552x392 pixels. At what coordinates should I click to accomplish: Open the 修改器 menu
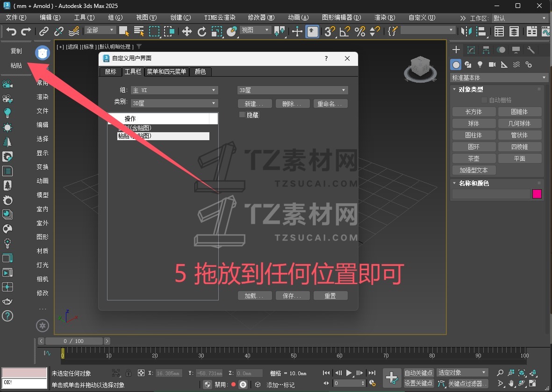[261, 18]
